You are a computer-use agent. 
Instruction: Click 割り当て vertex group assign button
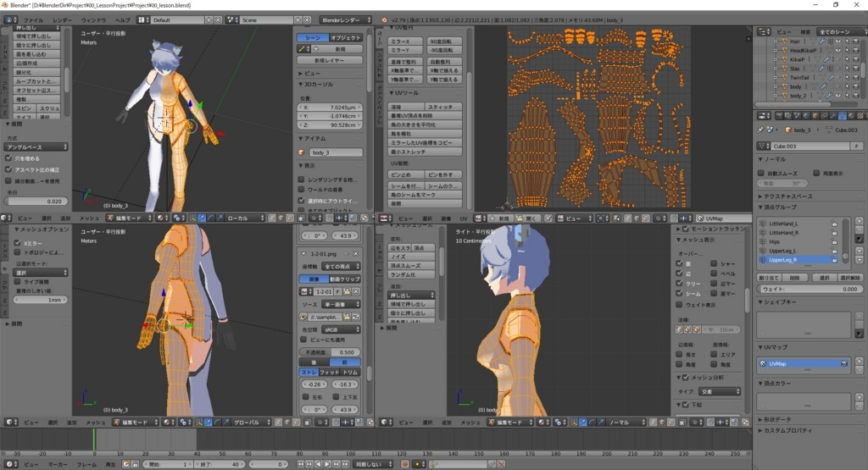(769, 278)
